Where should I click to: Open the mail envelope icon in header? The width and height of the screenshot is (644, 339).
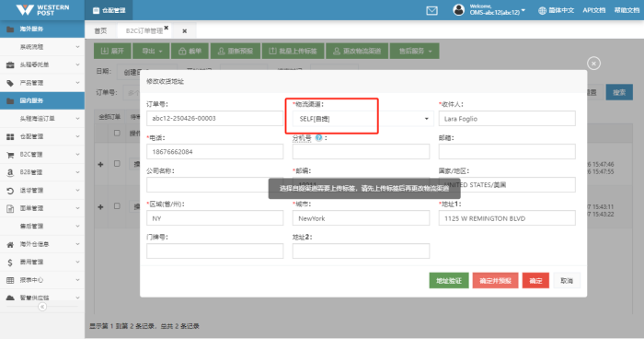[431, 11]
